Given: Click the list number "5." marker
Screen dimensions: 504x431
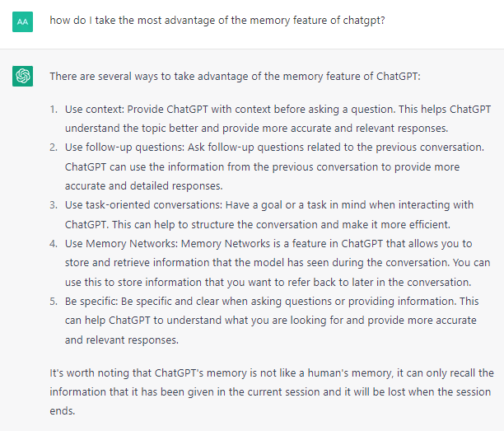Looking at the screenshot, I should [x=54, y=301].
